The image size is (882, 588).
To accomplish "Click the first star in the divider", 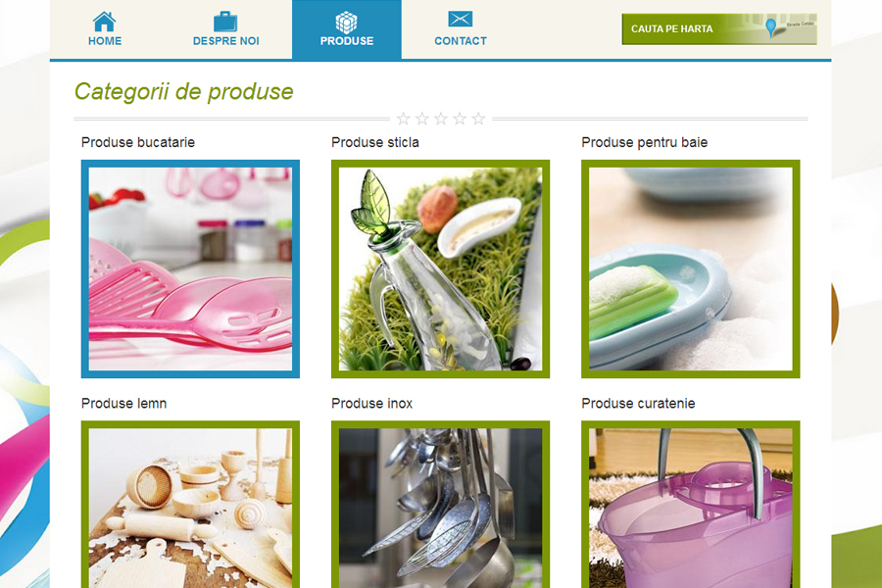I will tap(404, 119).
